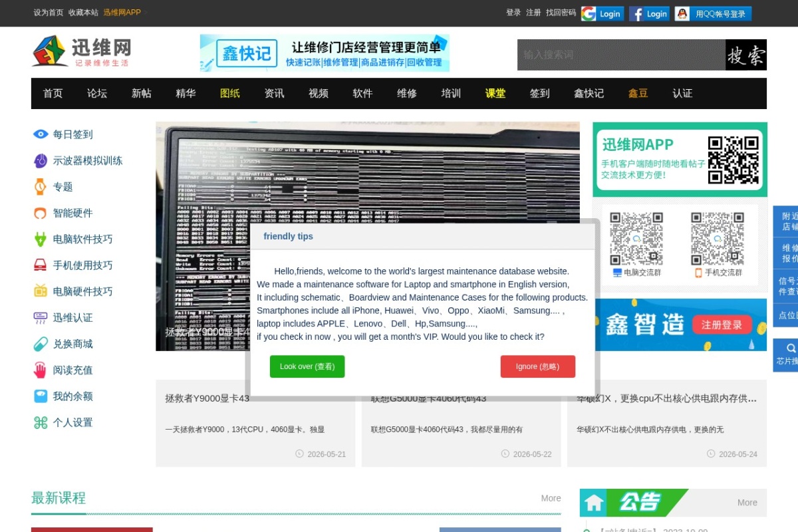Click the 鑫智造 注册登录 banner
Image resolution: width=798 pixels, height=532 pixels.
click(x=680, y=325)
